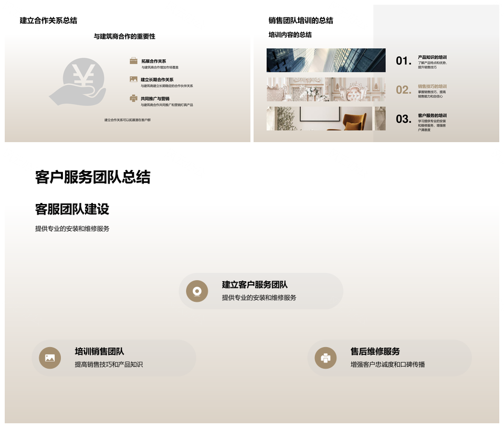The image size is (504, 428).
Task: Select the 客户服务团队总结 slide title
Action: click(92, 177)
